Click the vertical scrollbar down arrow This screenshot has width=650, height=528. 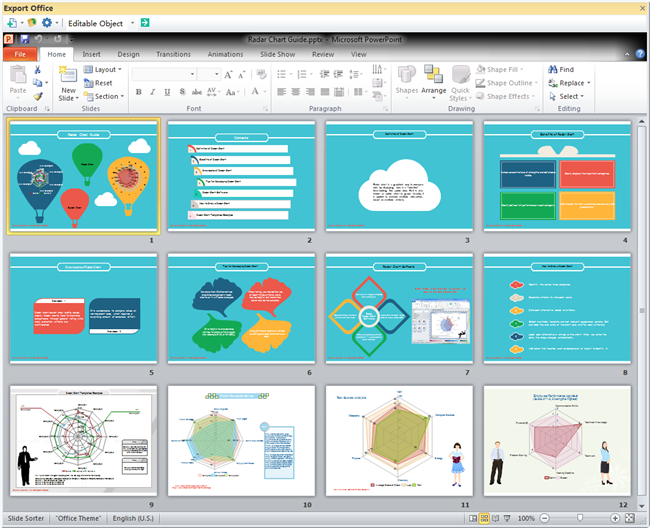tap(641, 506)
